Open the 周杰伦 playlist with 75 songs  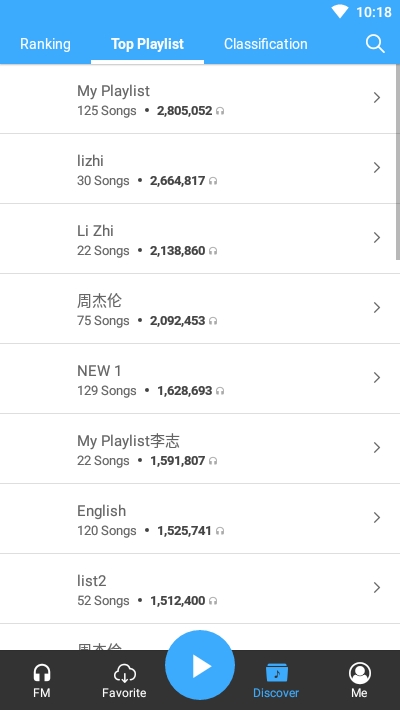(198, 309)
